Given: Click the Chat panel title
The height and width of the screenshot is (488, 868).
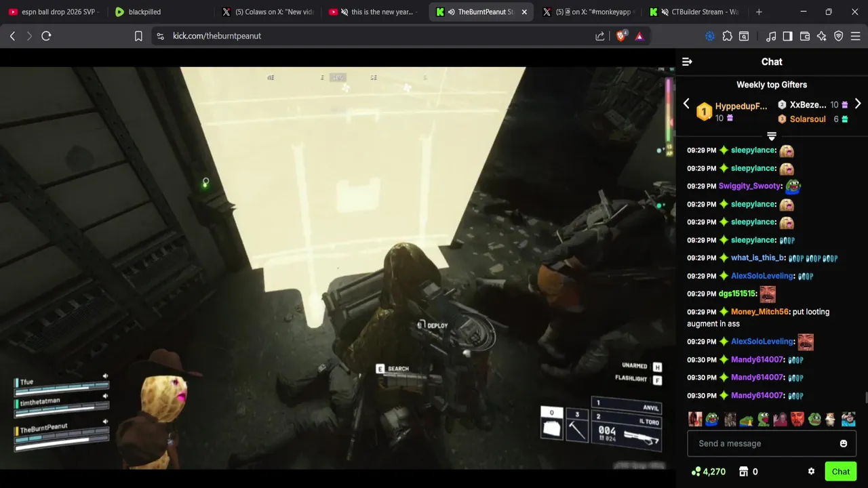Looking at the screenshot, I should pyautogui.click(x=772, y=62).
